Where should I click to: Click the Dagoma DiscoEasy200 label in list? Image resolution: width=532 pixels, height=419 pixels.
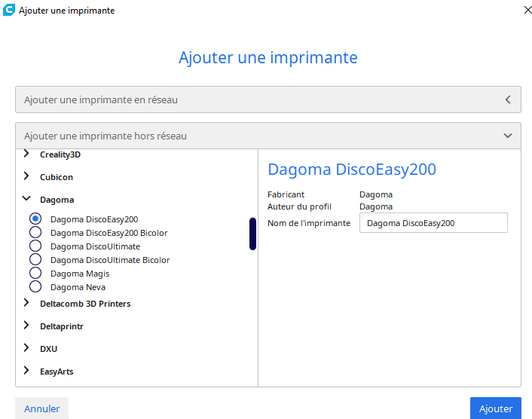tap(94, 219)
